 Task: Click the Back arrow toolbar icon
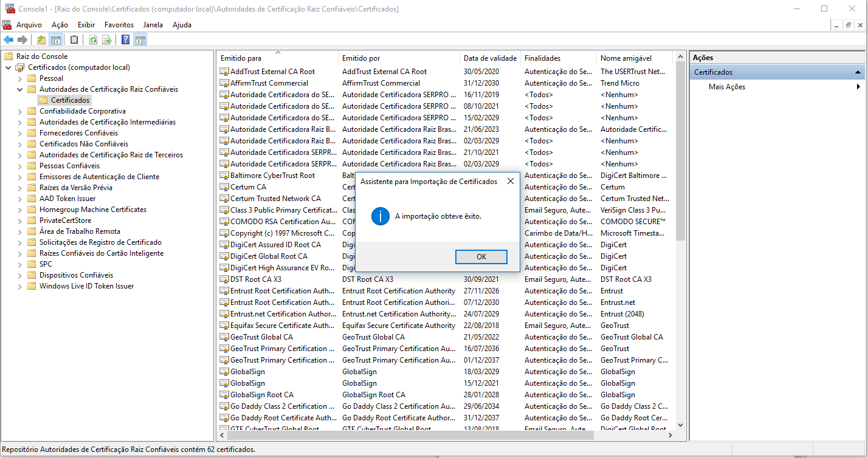click(x=9, y=40)
